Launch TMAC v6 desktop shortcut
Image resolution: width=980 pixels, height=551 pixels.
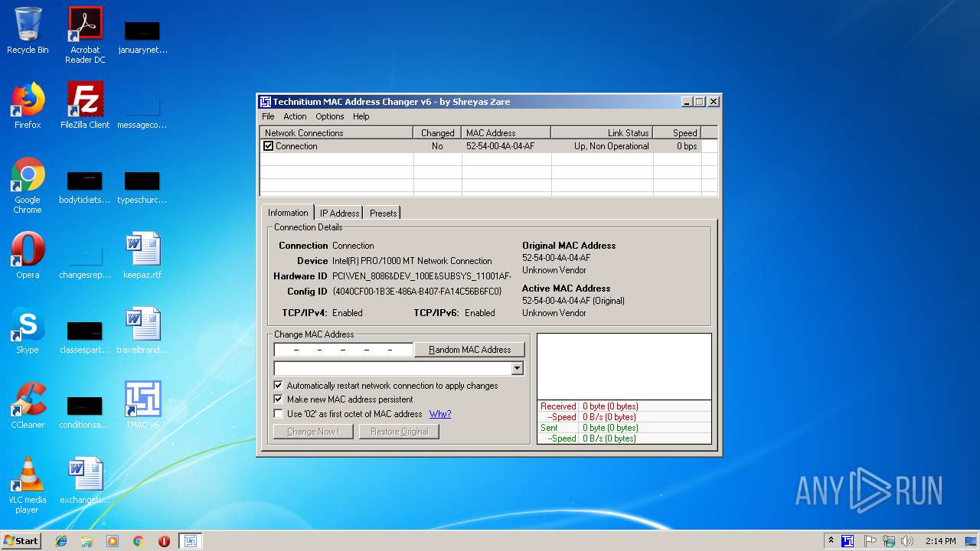coord(142,406)
